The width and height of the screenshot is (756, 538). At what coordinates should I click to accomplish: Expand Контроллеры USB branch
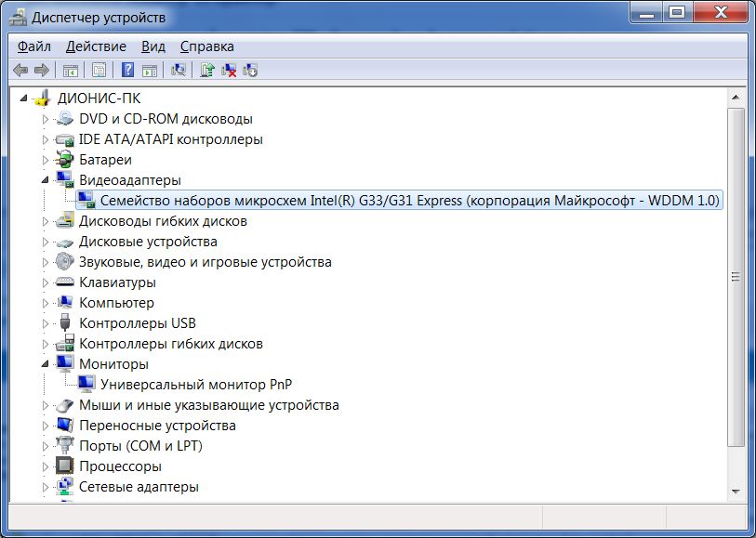[x=46, y=323]
